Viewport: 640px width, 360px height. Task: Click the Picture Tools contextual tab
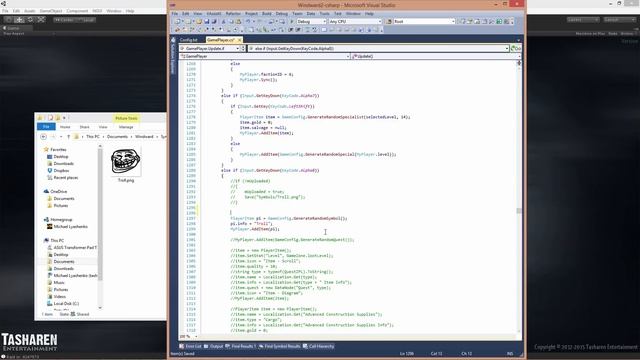click(126, 118)
